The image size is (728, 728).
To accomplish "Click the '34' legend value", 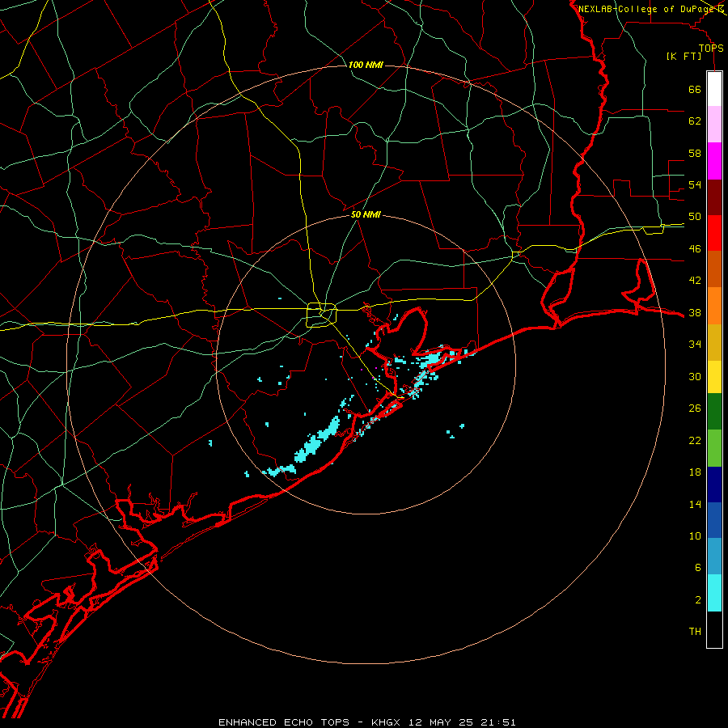I will tap(695, 345).
